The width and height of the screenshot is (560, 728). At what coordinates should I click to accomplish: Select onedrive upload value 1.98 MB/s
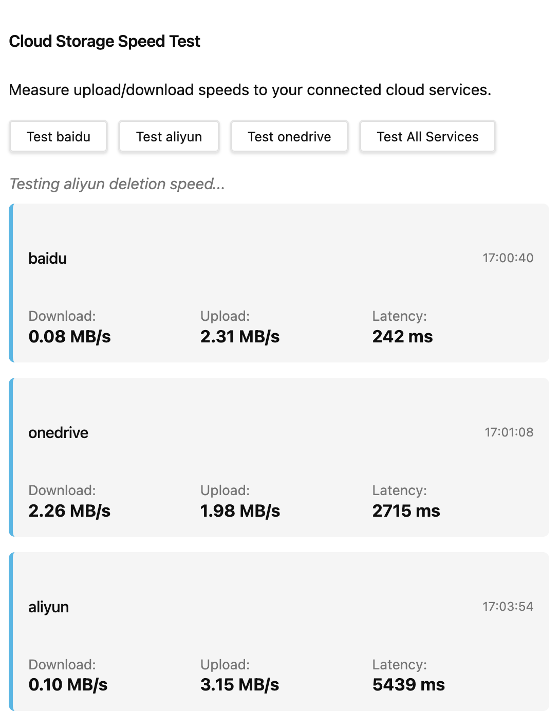click(240, 511)
